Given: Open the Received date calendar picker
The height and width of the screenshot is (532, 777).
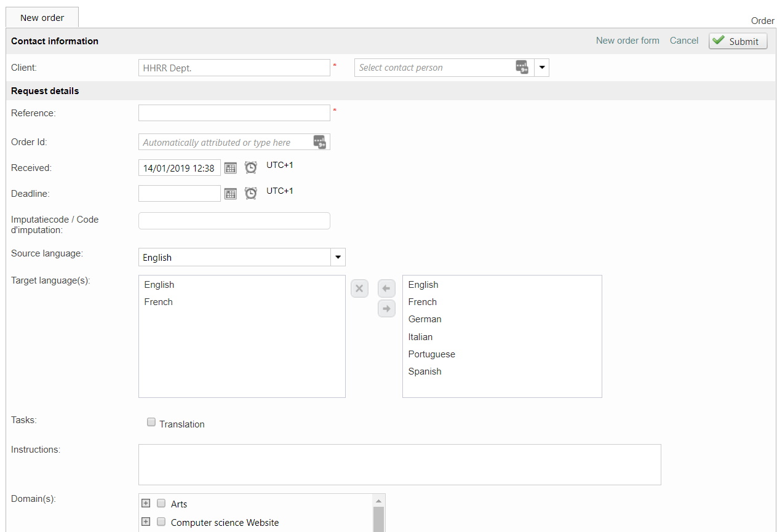Looking at the screenshot, I should 230,168.
